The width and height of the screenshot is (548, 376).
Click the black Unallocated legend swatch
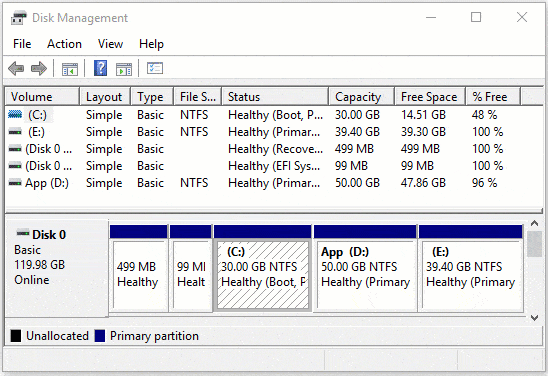pos(16,336)
